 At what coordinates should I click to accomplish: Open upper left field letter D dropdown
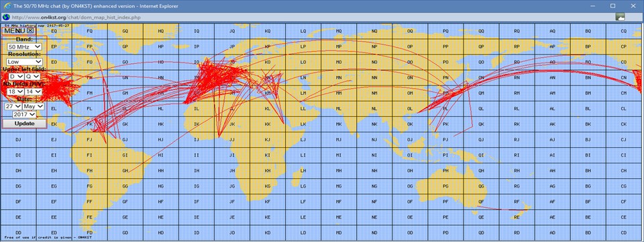[x=16, y=77]
